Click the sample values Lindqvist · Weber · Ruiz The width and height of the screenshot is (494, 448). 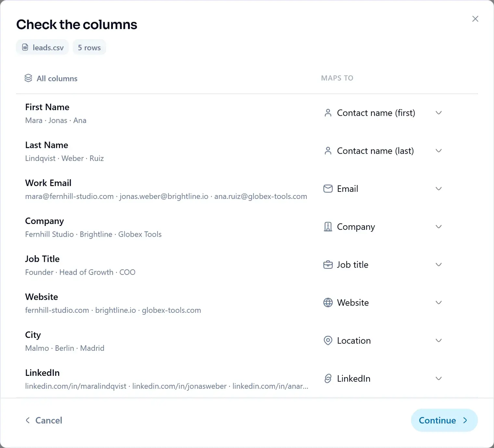64,158
